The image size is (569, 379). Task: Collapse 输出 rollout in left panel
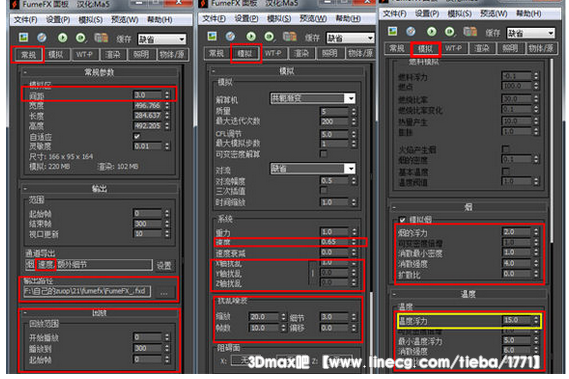click(99, 189)
